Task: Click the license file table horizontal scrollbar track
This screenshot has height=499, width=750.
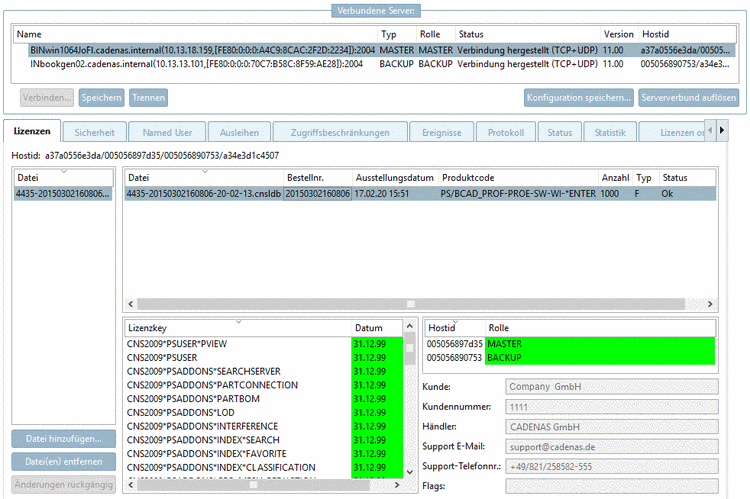Action: 411,304
